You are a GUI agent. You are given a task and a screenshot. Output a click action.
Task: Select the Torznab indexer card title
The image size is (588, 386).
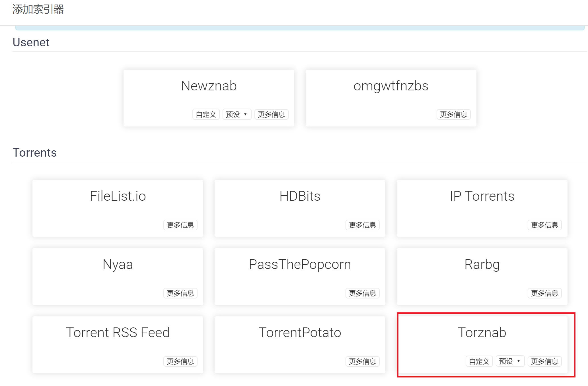coord(482,333)
